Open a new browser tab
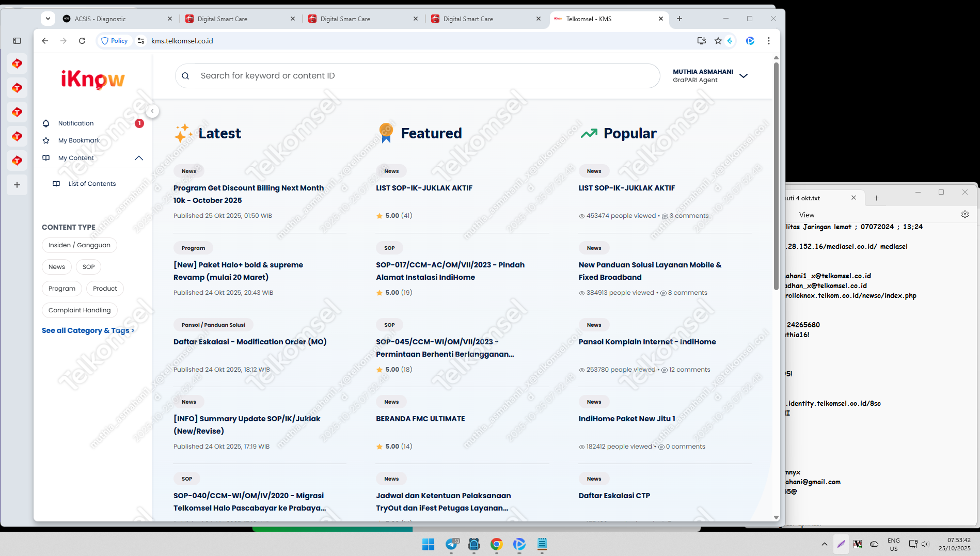The height and width of the screenshot is (556, 980). point(679,19)
